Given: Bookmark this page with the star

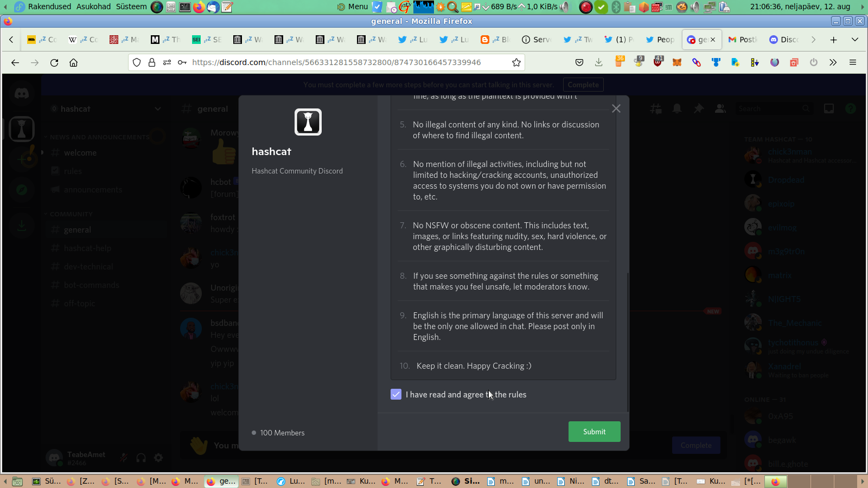Looking at the screenshot, I should (x=516, y=62).
